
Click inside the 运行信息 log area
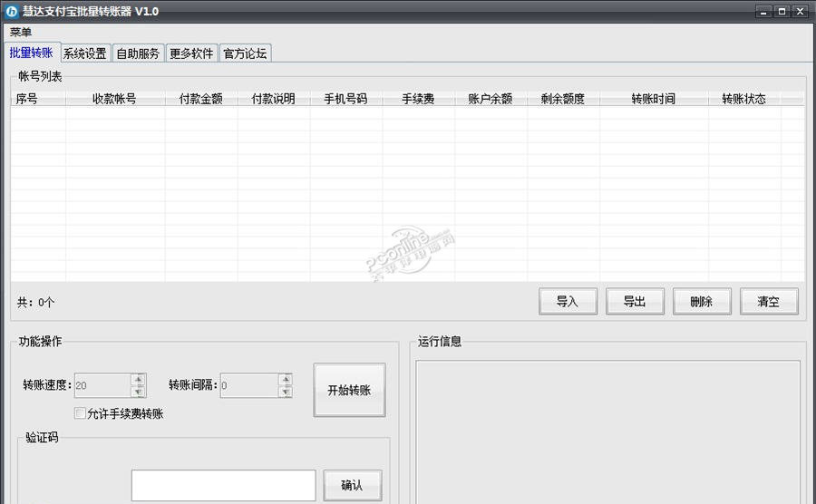point(607,431)
